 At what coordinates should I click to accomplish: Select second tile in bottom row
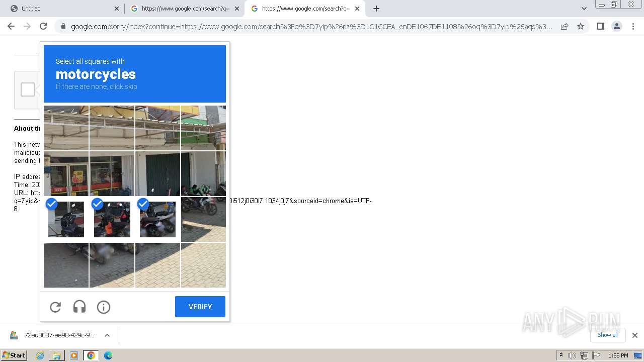click(x=112, y=265)
